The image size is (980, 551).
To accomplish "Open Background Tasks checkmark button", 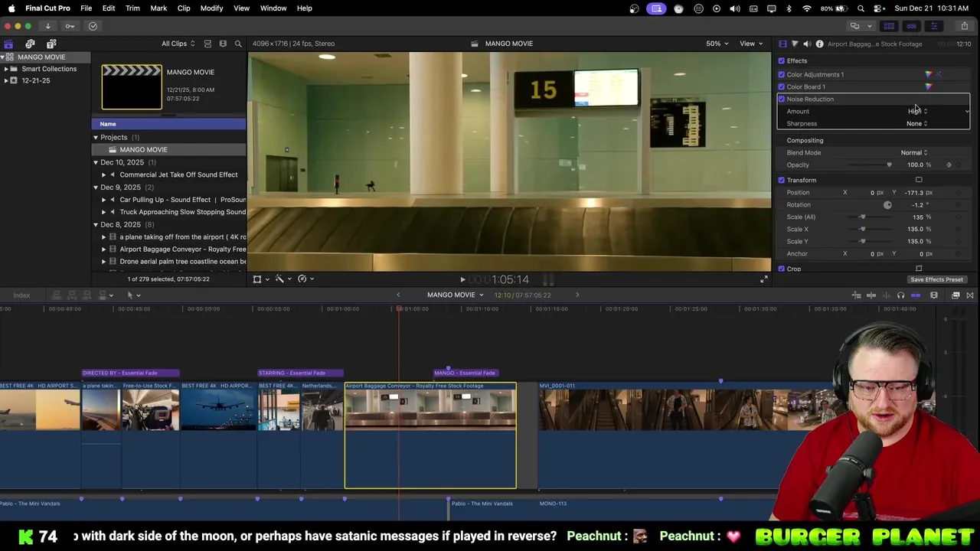I will click(x=93, y=26).
